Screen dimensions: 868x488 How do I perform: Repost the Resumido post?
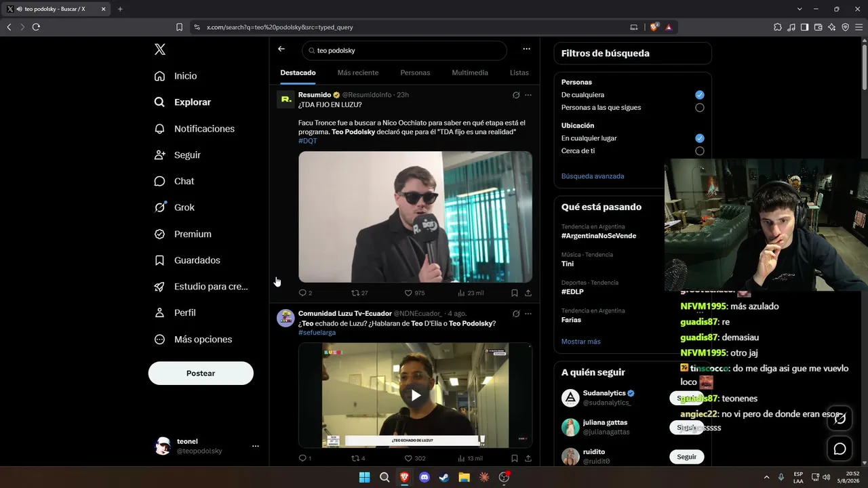[x=359, y=293]
